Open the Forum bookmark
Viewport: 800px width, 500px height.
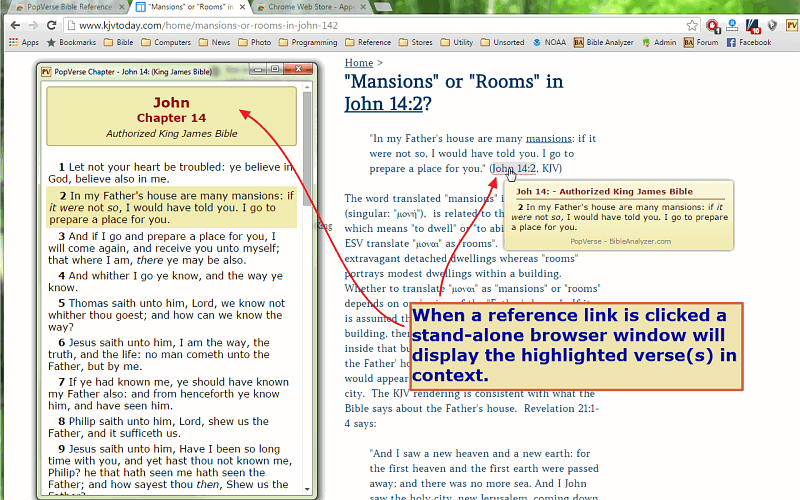point(701,43)
